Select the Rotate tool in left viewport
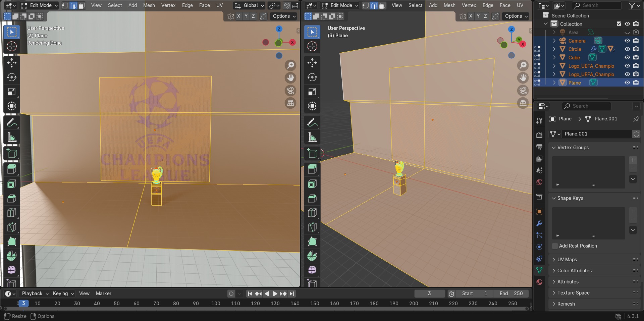 pos(12,77)
